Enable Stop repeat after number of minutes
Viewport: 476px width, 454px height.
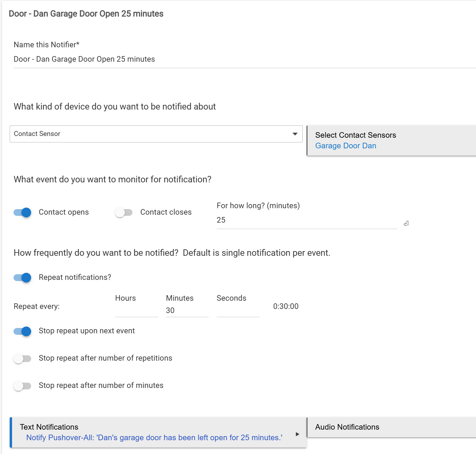point(23,386)
